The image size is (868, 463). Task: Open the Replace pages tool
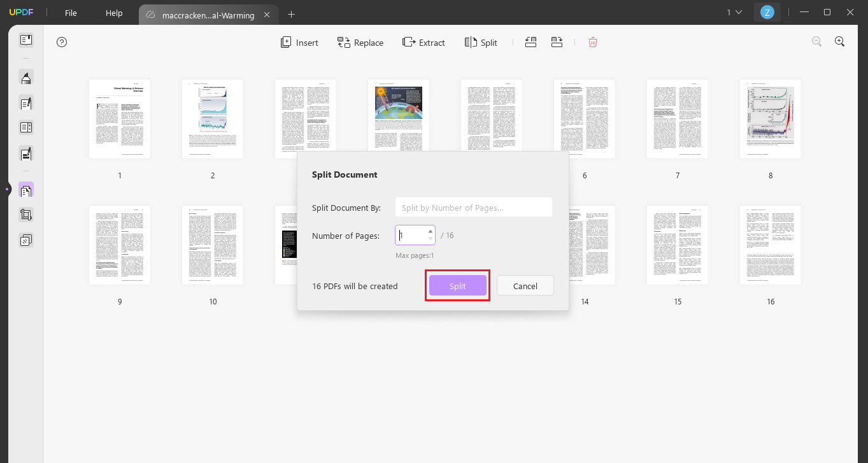[x=360, y=42]
